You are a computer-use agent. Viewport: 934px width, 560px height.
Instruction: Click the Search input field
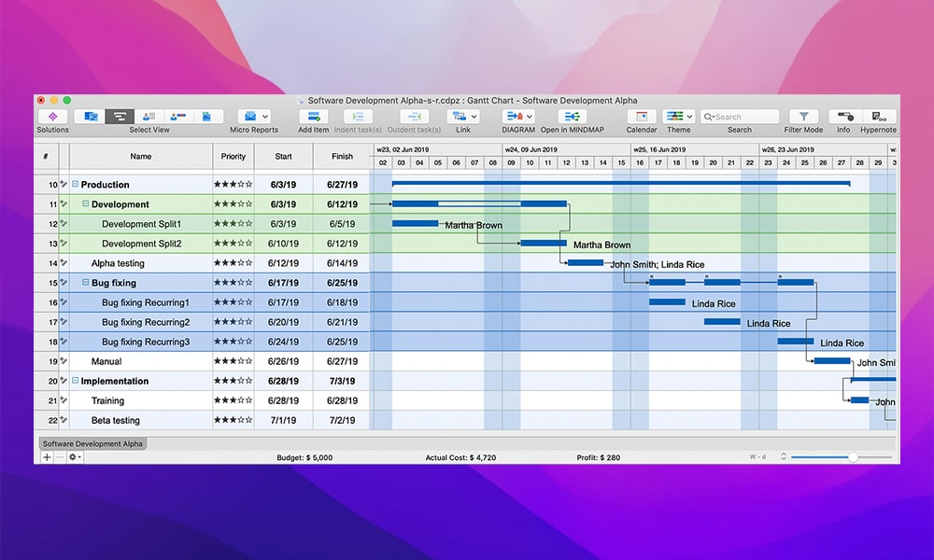point(743,117)
